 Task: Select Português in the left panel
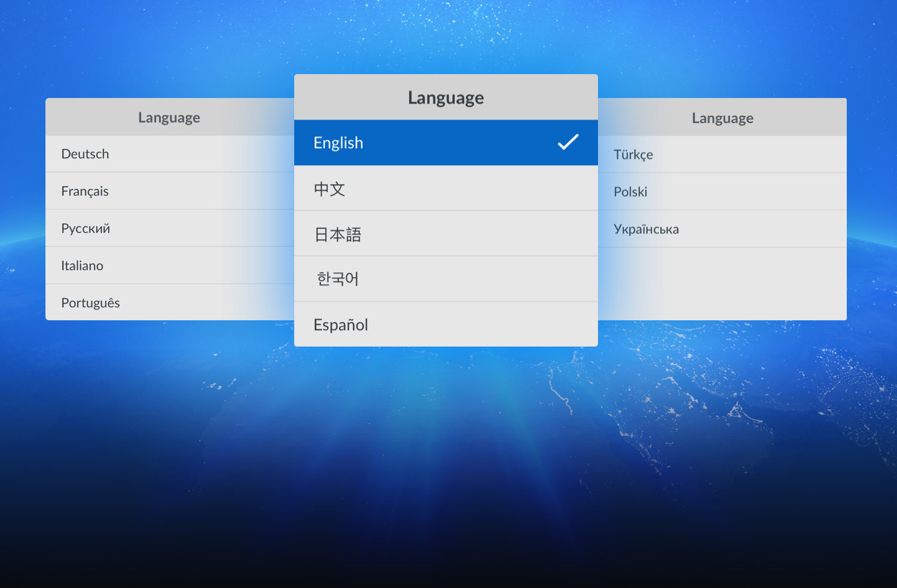pos(90,303)
